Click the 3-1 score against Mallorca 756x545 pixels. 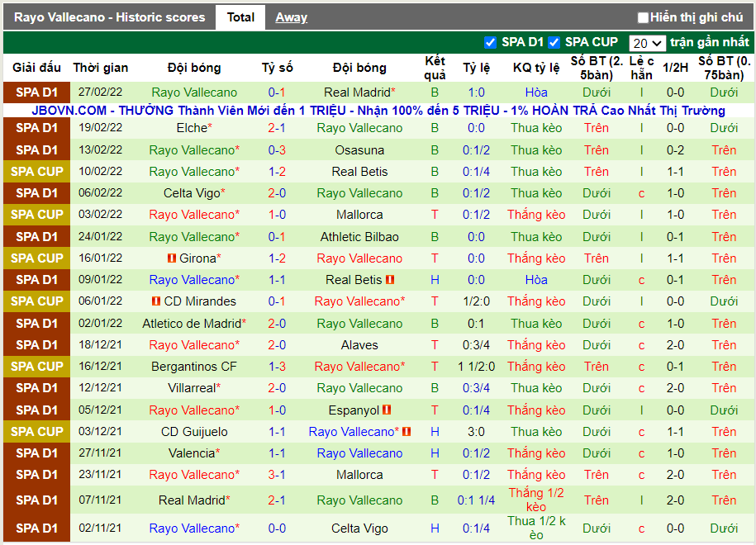point(277,475)
